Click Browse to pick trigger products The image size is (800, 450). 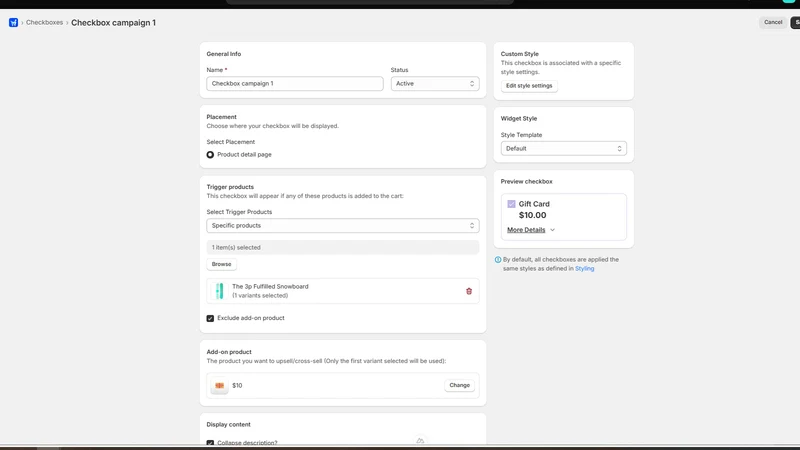pyautogui.click(x=221, y=264)
